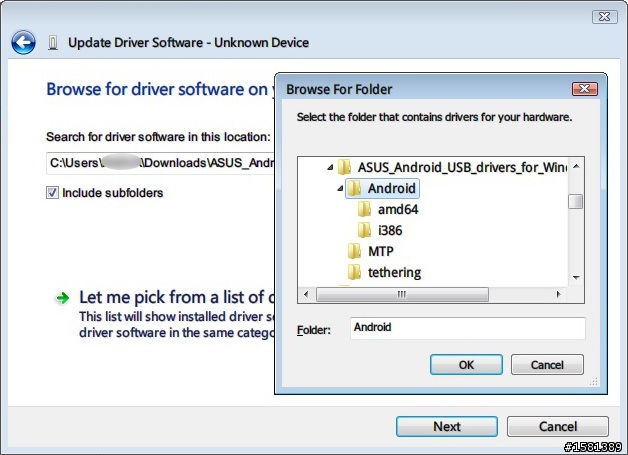Click the Folder name input field
Viewport: 628px width, 455px height.
(467, 328)
